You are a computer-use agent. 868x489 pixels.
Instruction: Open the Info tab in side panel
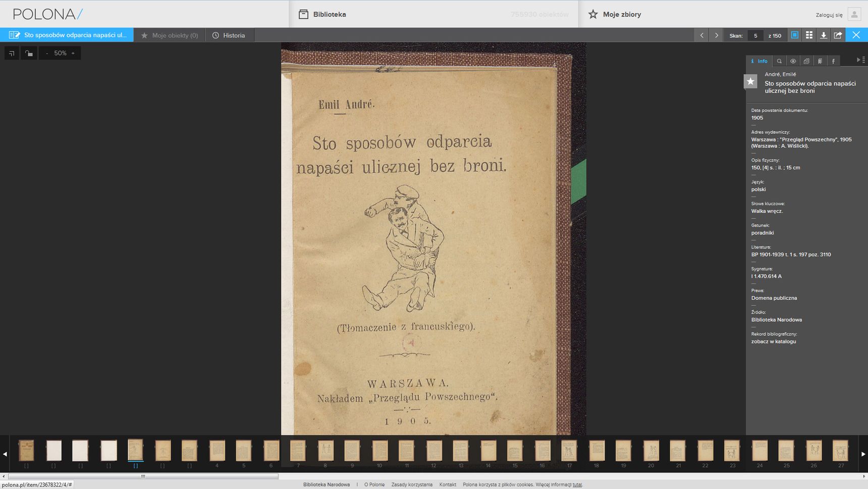(x=759, y=61)
